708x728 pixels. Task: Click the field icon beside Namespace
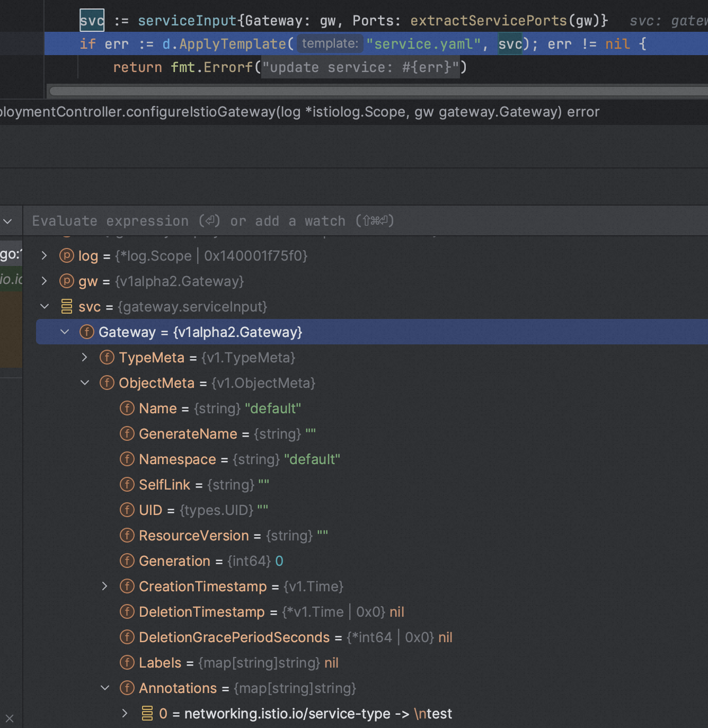click(127, 459)
